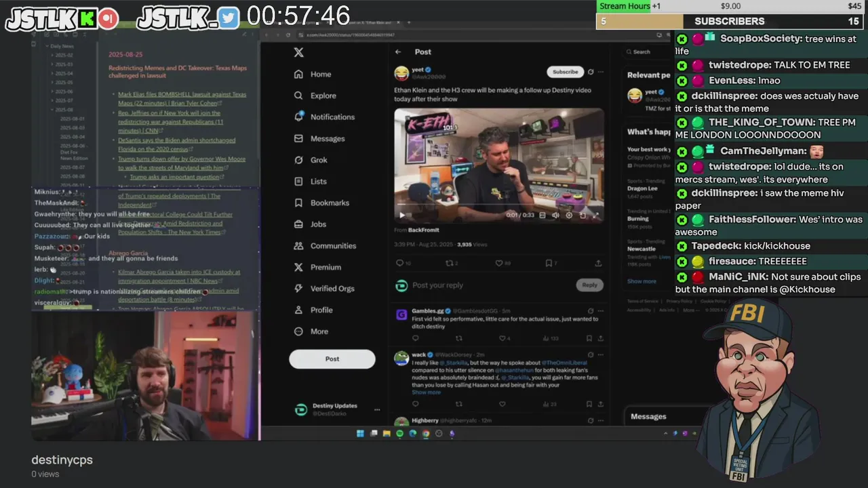Viewport: 868px width, 488px height.
Task: Reply icon under yeet's main post
Action: click(x=399, y=263)
